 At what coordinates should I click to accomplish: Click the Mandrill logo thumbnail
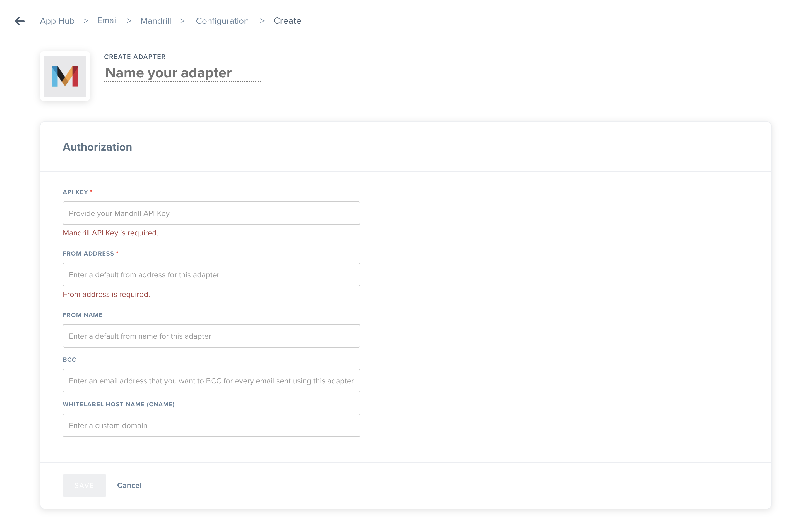pyautogui.click(x=65, y=76)
